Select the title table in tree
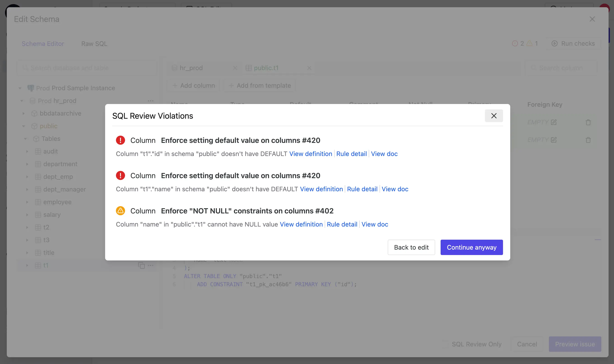The height and width of the screenshot is (364, 614). coord(49,253)
